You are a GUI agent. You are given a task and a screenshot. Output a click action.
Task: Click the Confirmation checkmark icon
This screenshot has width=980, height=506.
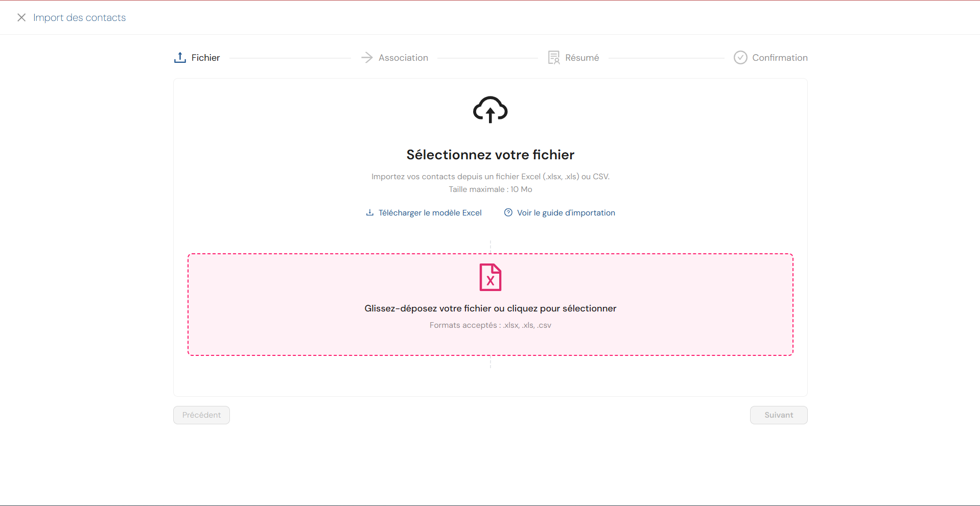click(740, 58)
